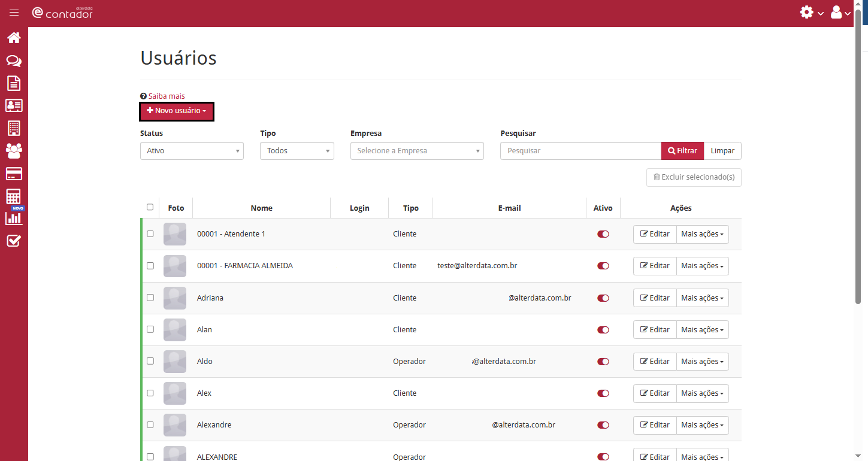Screen dimensions: 868x461
Task: Check the box for 00001 - FARMACIA ALMEIDA
Action: pyautogui.click(x=150, y=266)
